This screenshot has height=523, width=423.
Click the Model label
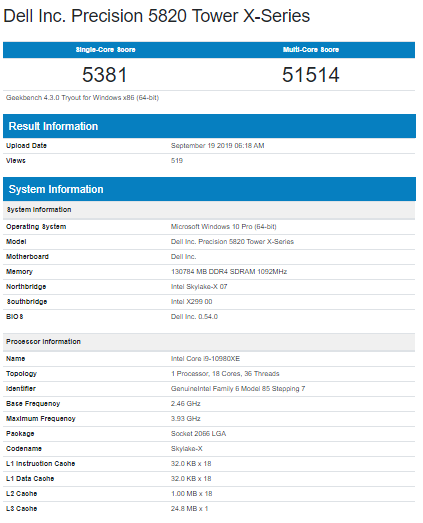click(x=16, y=241)
